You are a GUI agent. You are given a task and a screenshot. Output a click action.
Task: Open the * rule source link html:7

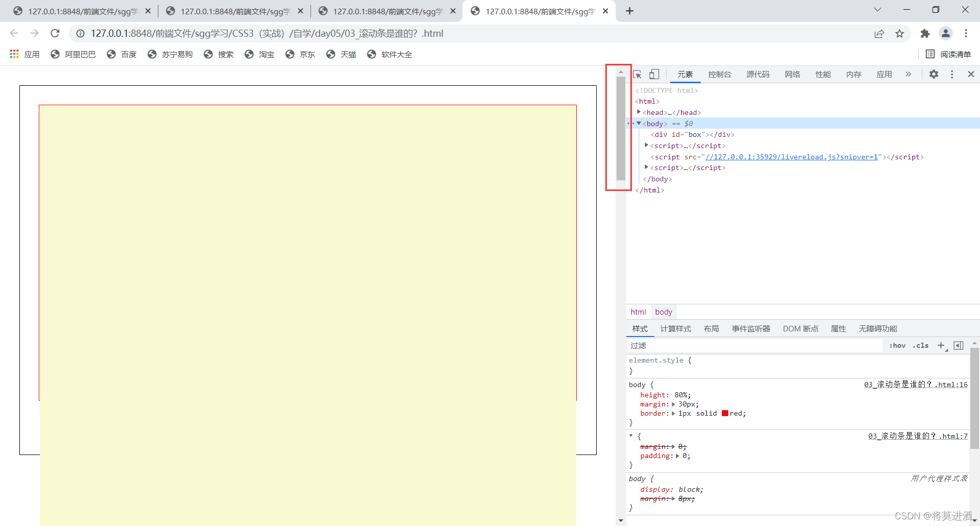click(x=918, y=436)
